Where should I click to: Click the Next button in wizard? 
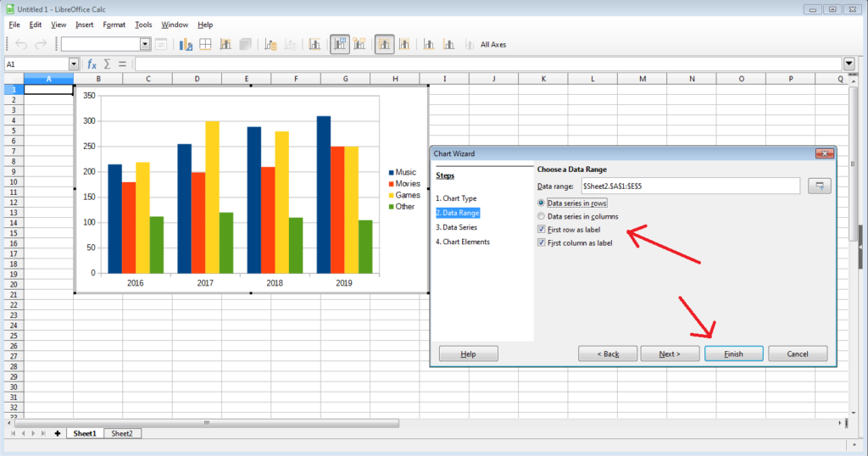pos(670,353)
